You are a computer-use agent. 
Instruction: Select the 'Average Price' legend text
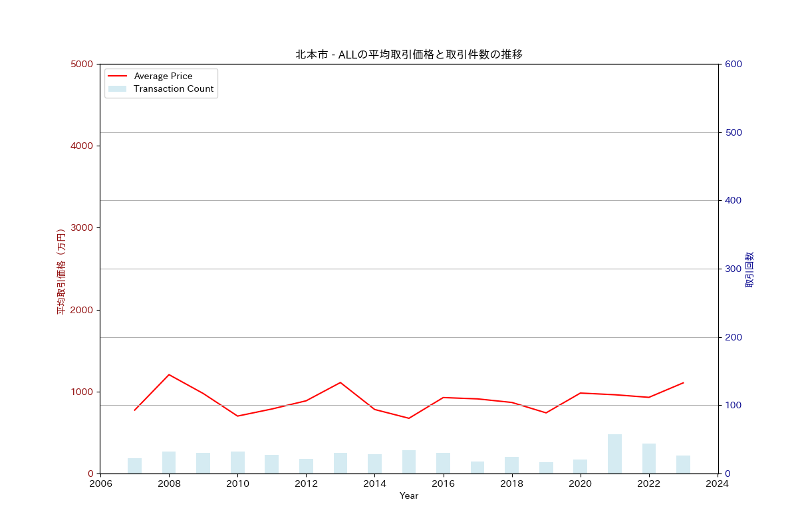pos(163,76)
